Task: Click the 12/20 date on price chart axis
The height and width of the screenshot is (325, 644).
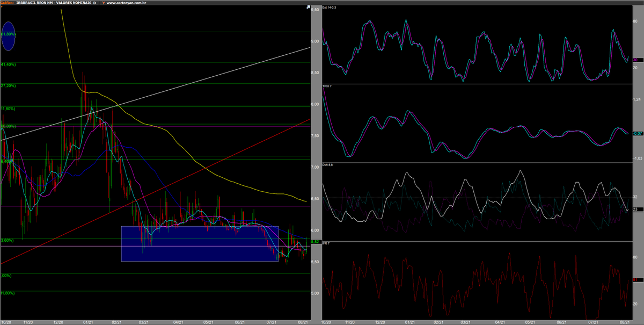Action: pyautogui.click(x=59, y=322)
